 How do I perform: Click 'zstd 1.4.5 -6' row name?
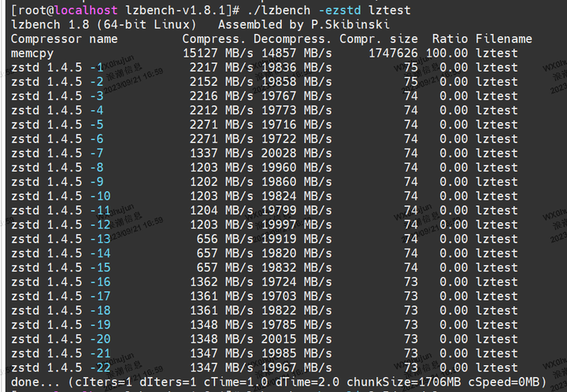pyautogui.click(x=57, y=139)
